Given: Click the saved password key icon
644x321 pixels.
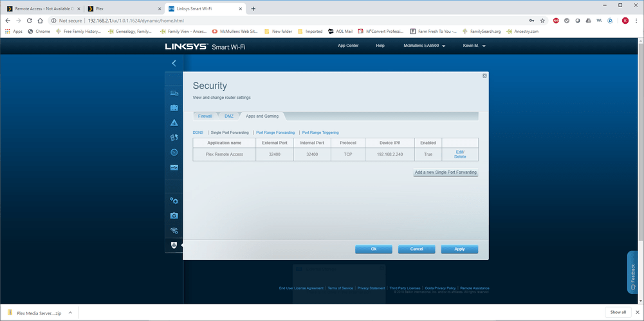Looking at the screenshot, I should 532,21.
